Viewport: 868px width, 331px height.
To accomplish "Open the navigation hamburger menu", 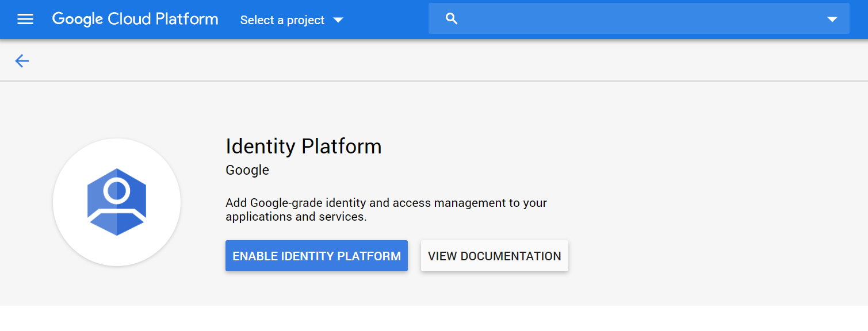I will pyautogui.click(x=25, y=18).
